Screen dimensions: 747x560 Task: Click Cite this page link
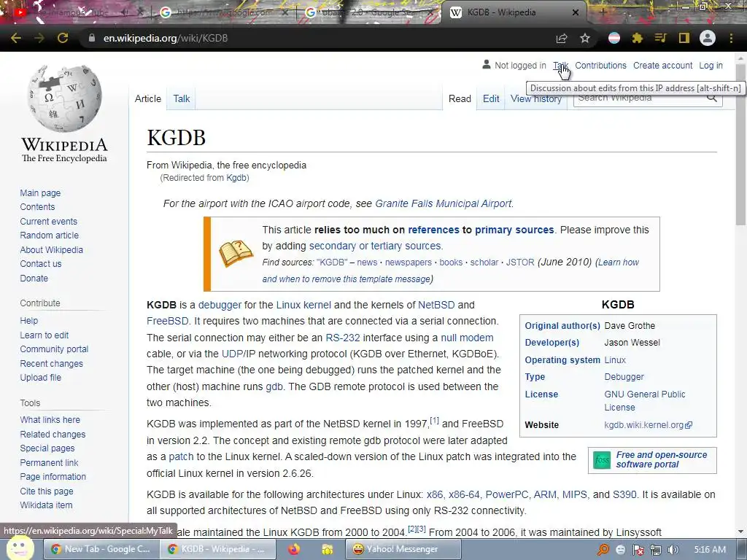point(47,491)
